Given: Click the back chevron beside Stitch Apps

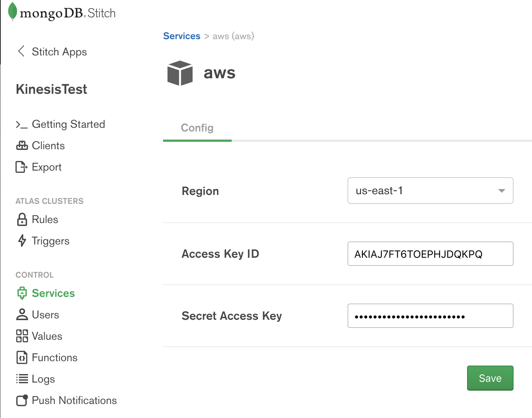Looking at the screenshot, I should point(21,51).
